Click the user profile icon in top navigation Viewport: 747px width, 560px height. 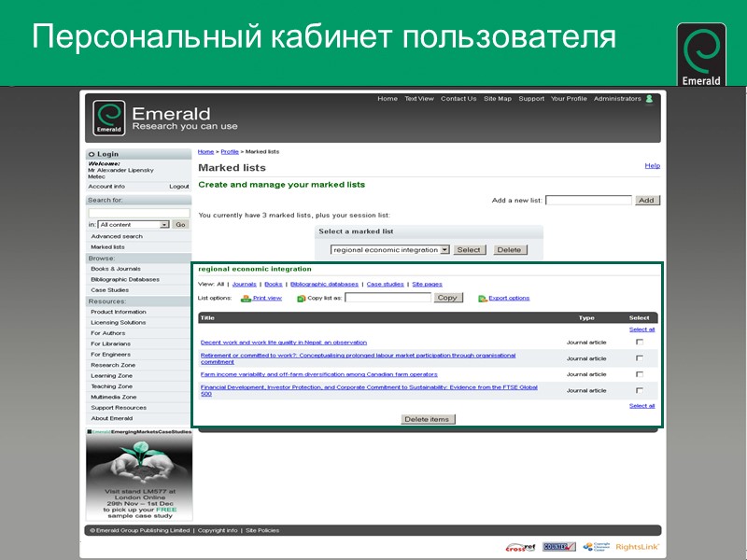648,98
